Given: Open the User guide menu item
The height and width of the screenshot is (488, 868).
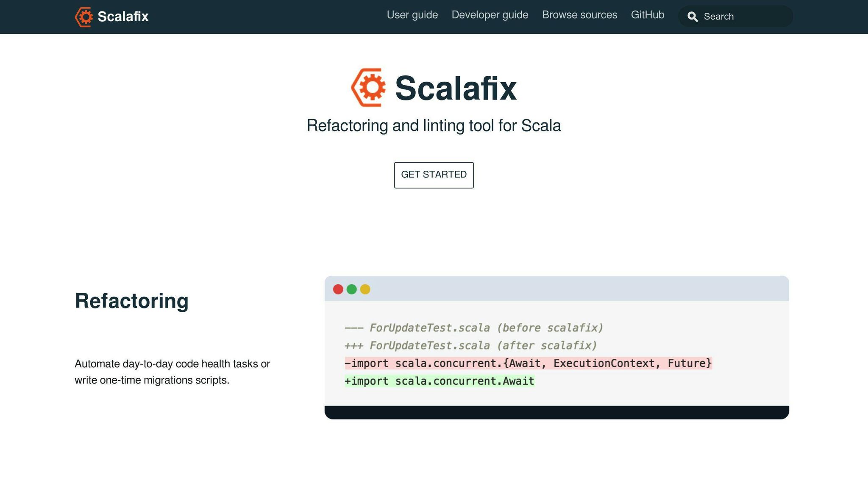Looking at the screenshot, I should (x=412, y=15).
